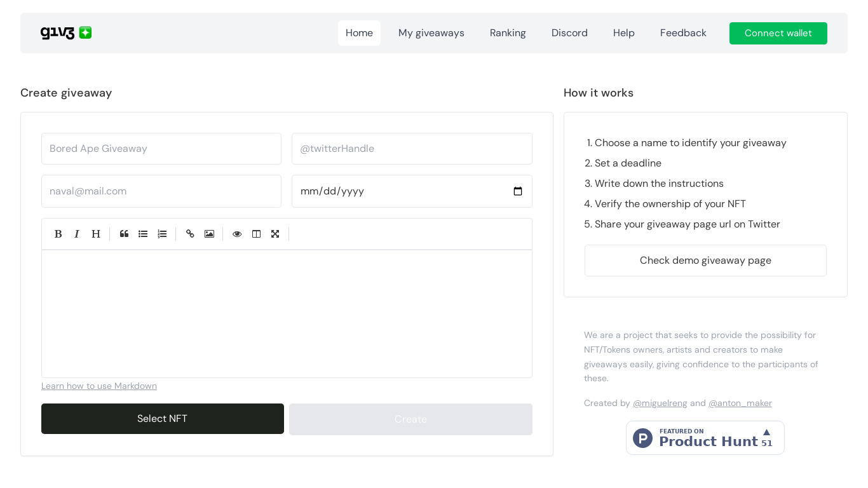Open the Product Hunt featured badge
868x488 pixels.
[705, 438]
